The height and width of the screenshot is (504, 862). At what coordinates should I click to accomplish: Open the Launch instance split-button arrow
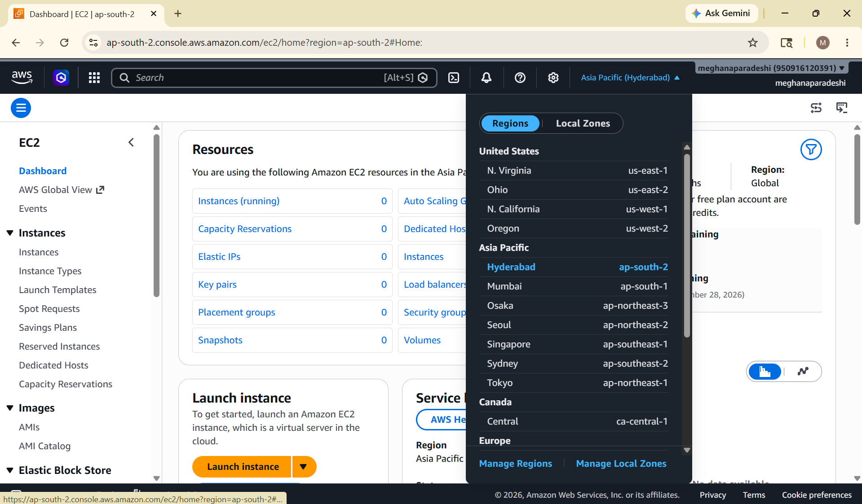(304, 467)
